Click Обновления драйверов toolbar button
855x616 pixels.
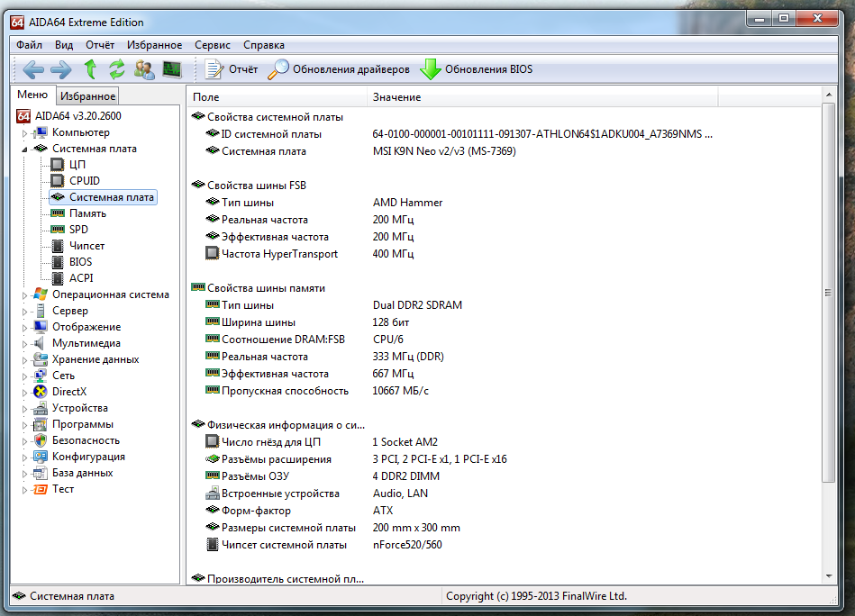340,69
